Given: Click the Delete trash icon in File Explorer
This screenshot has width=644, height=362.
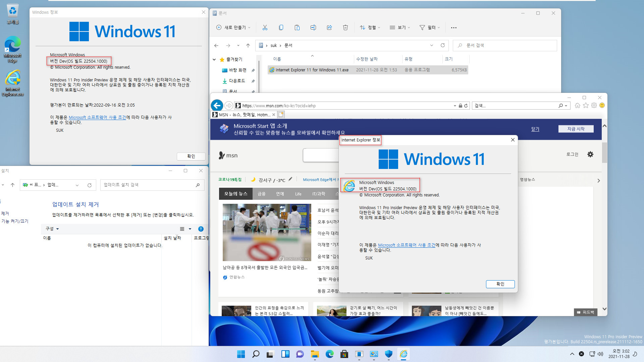Looking at the screenshot, I should (345, 27).
